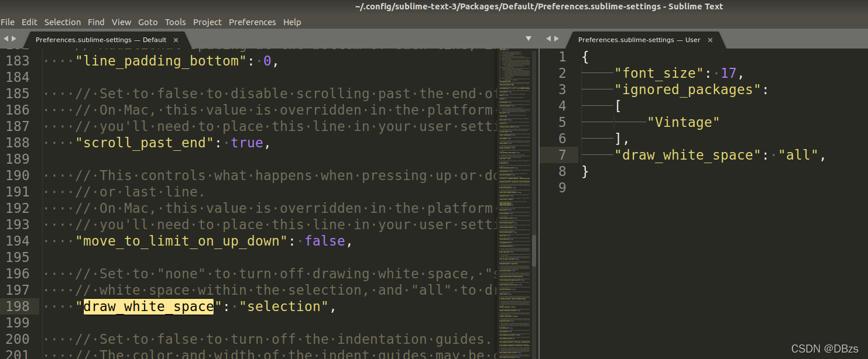Open the Selection menu
The image size is (868, 359).
(x=63, y=22)
